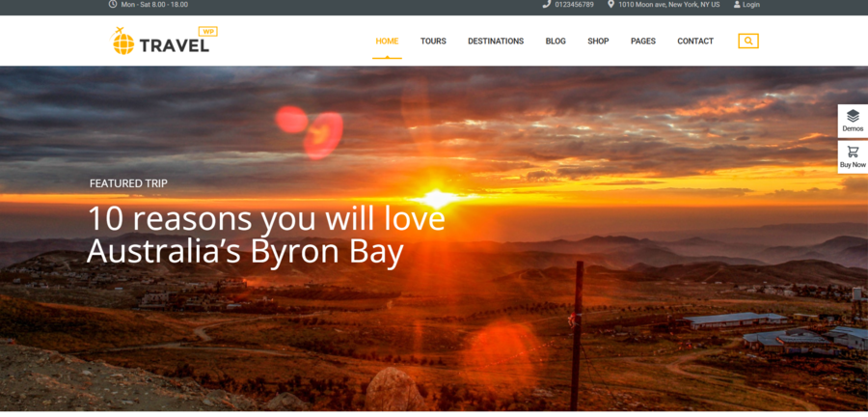Click phone number 0123456789
868x417 pixels.
(x=575, y=5)
